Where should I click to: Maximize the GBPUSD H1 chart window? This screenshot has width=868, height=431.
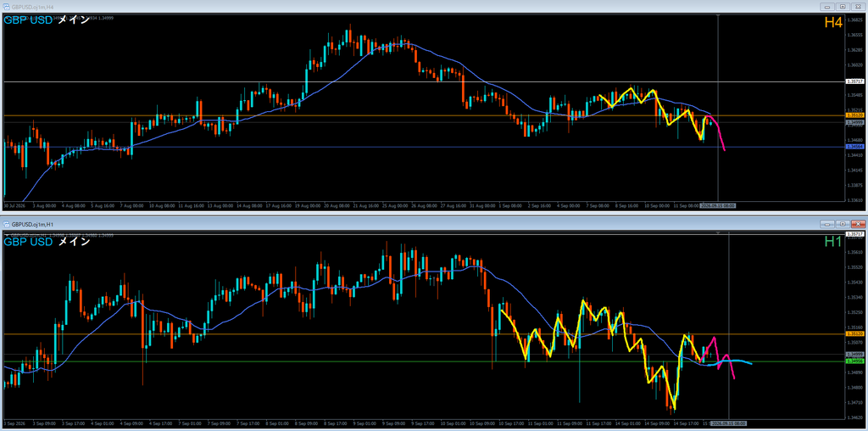tap(843, 224)
